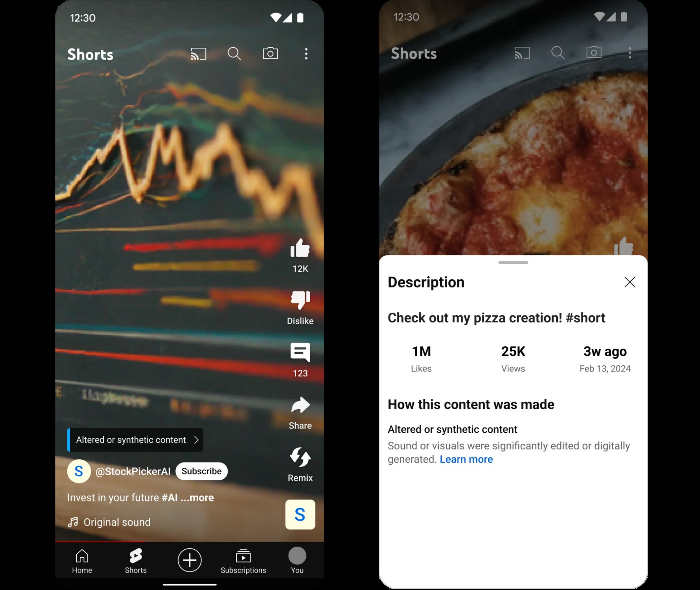Tap the Search icon in Shorts header

(234, 54)
